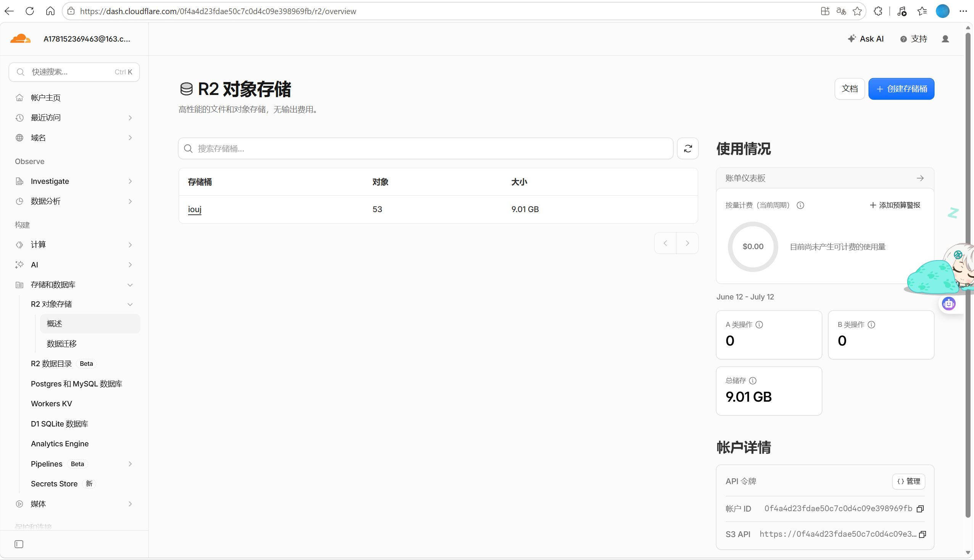This screenshot has height=560, width=974.
Task: Click 添加预算警报 link
Action: (895, 205)
